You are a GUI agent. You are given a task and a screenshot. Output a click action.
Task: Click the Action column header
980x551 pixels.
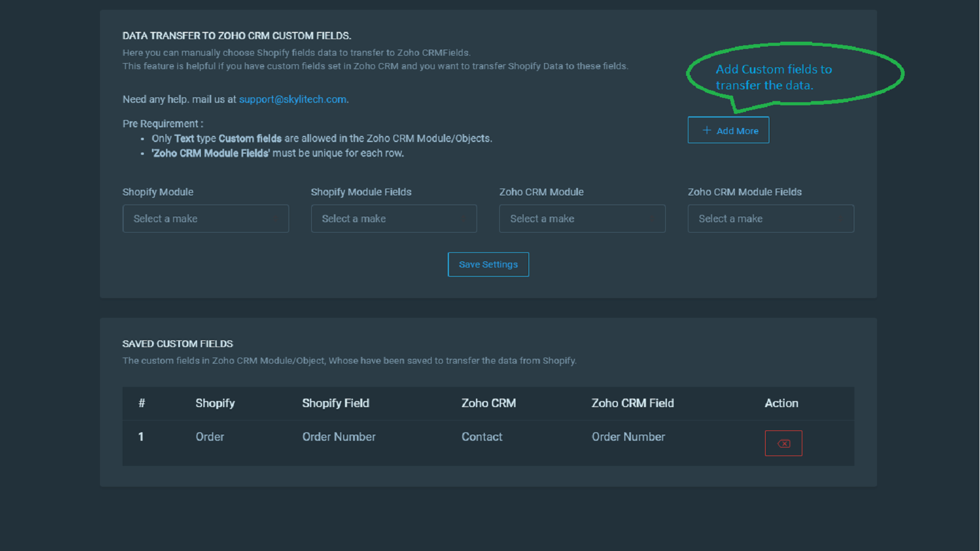tap(782, 403)
